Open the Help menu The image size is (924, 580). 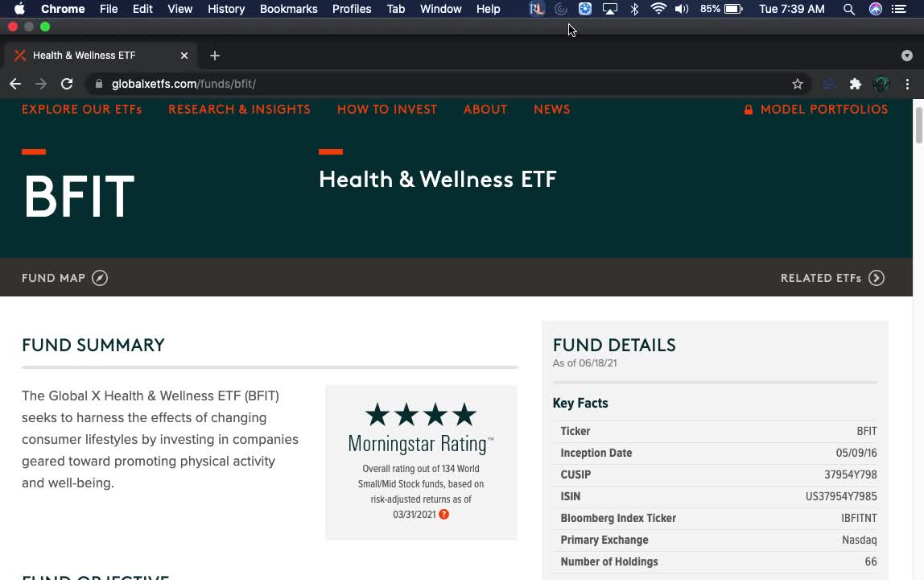click(x=489, y=9)
